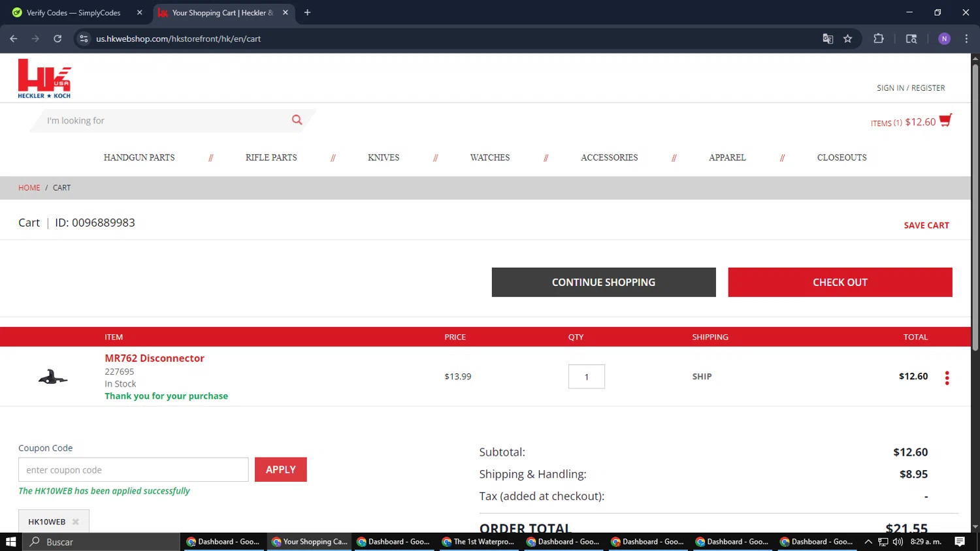
Task: Reload the page
Action: (57, 39)
